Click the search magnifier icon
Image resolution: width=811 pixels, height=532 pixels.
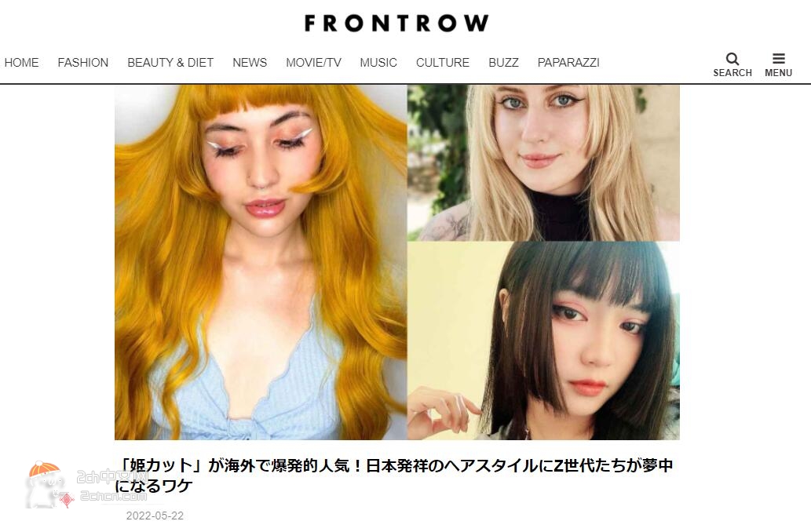pos(732,58)
